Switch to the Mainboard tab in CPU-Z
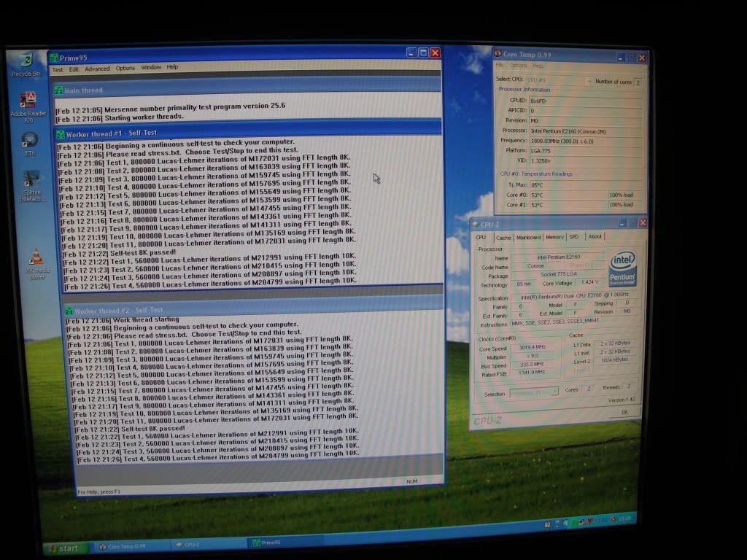This screenshot has height=560, width=747. pyautogui.click(x=528, y=237)
